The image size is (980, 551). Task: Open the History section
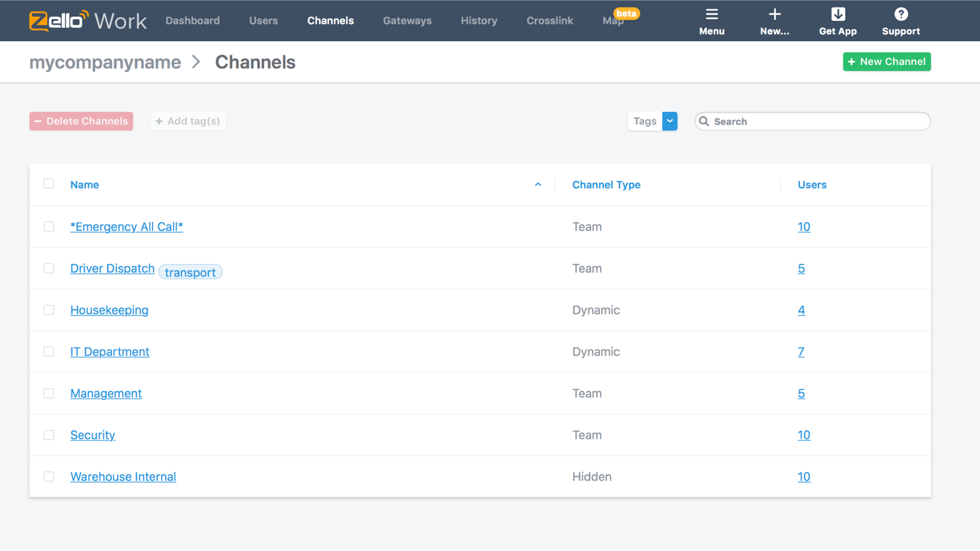coord(479,20)
